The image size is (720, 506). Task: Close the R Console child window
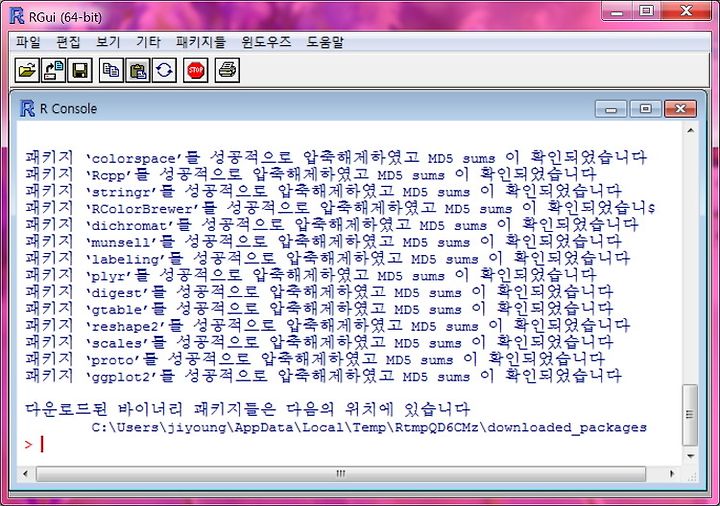click(x=681, y=109)
